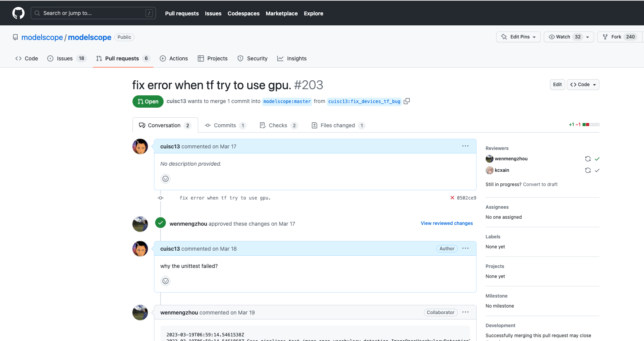Click the Author badge
The image size is (644, 341).
447,249
